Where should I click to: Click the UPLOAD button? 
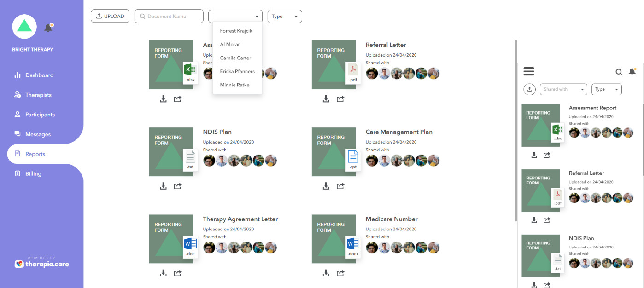[110, 17]
